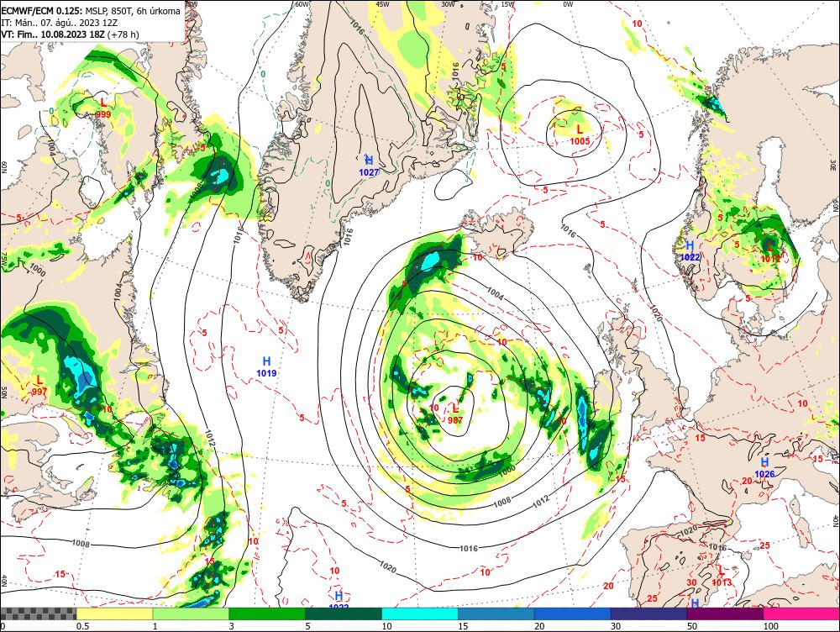This screenshot has height=632, width=840.
Task: Click the L 1013 low pressure label
Action: [x=722, y=577]
